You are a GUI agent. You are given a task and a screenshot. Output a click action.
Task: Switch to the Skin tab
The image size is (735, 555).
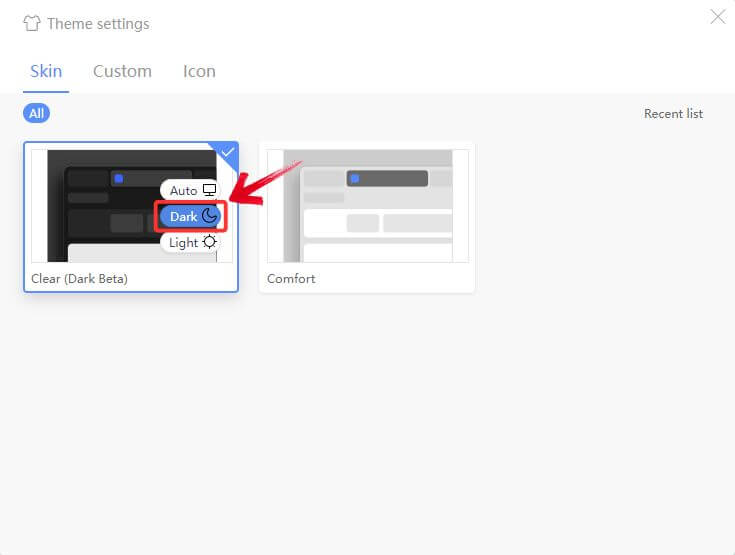pos(46,71)
